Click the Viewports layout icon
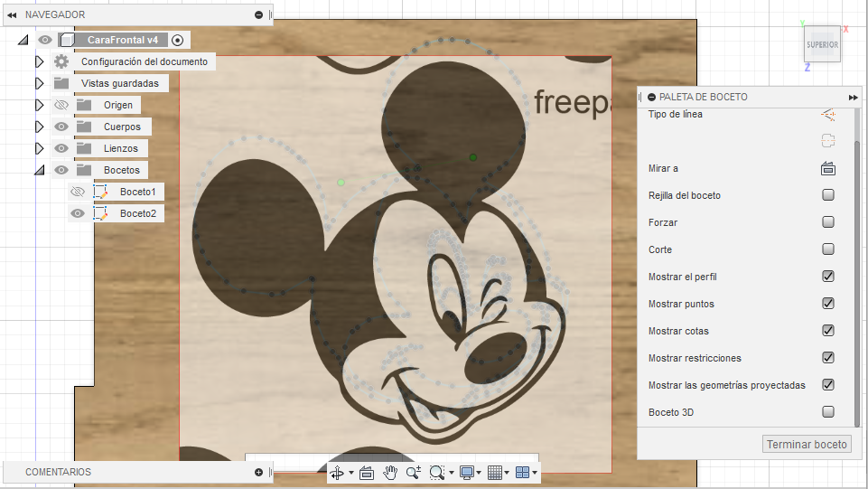This screenshot has height=489, width=868. pos(523,473)
